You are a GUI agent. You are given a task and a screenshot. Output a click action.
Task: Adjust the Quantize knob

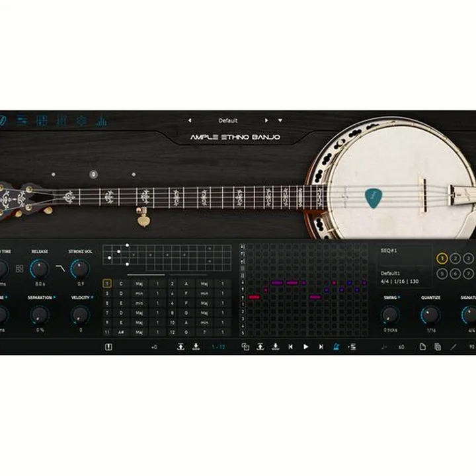pyautogui.click(x=430, y=315)
